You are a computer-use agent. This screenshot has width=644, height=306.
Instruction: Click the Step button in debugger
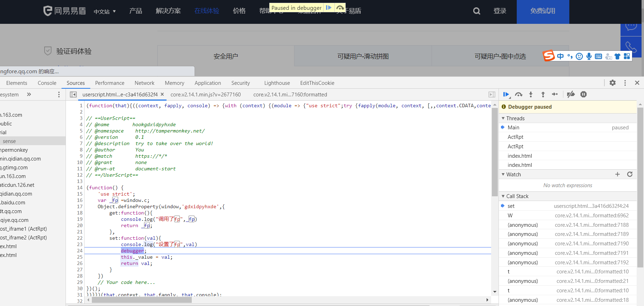pyautogui.click(x=555, y=94)
